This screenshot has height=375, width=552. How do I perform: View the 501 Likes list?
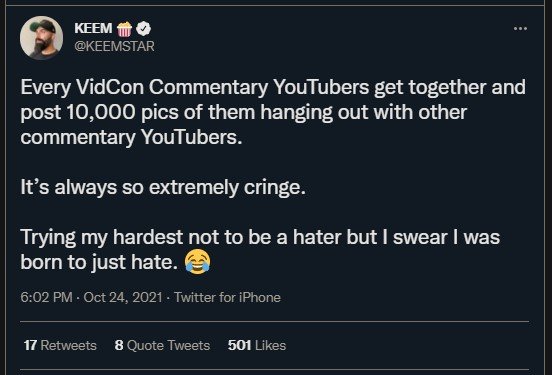(257, 345)
